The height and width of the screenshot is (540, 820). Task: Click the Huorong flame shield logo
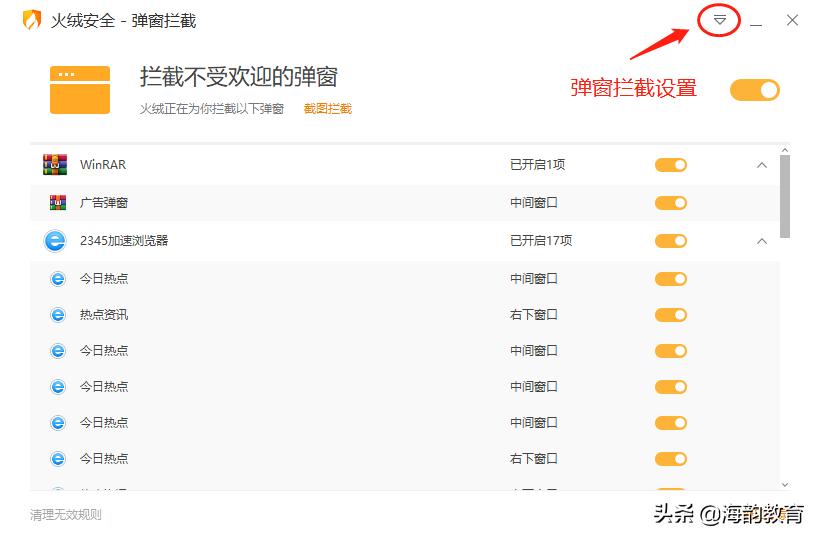32,20
